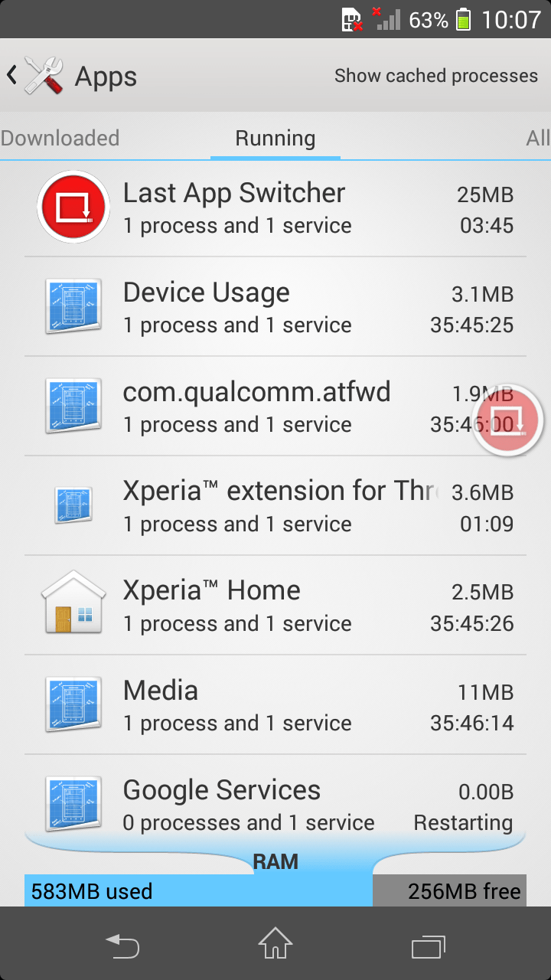Tap the floating Last App Switcher bubble
Viewport: 551px width, 980px height.
pos(508,420)
